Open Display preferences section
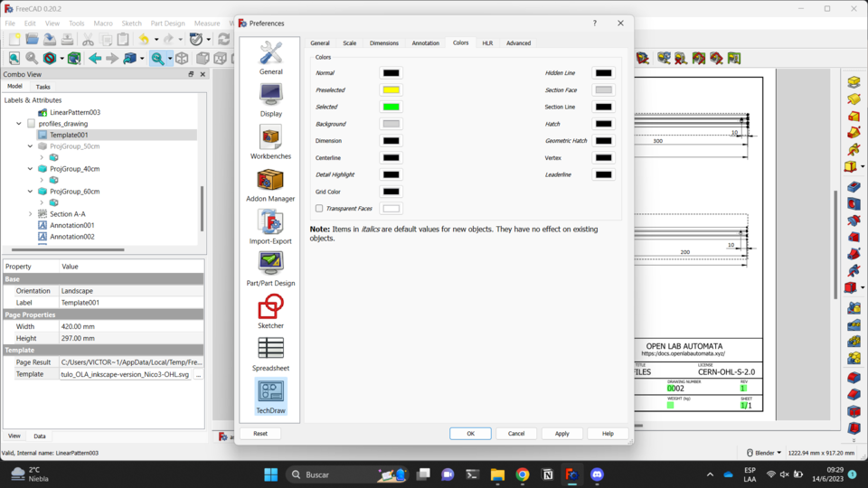 [x=270, y=100]
